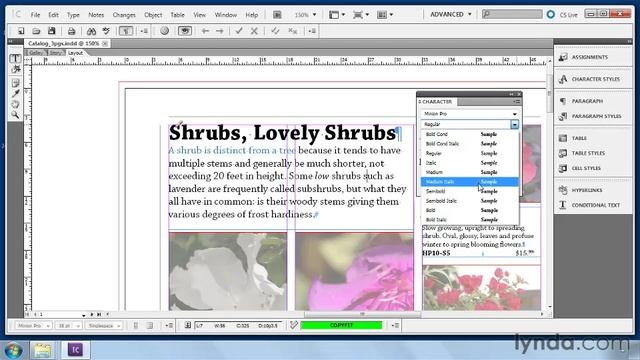Click the Save floppy disk icon

coord(51,31)
